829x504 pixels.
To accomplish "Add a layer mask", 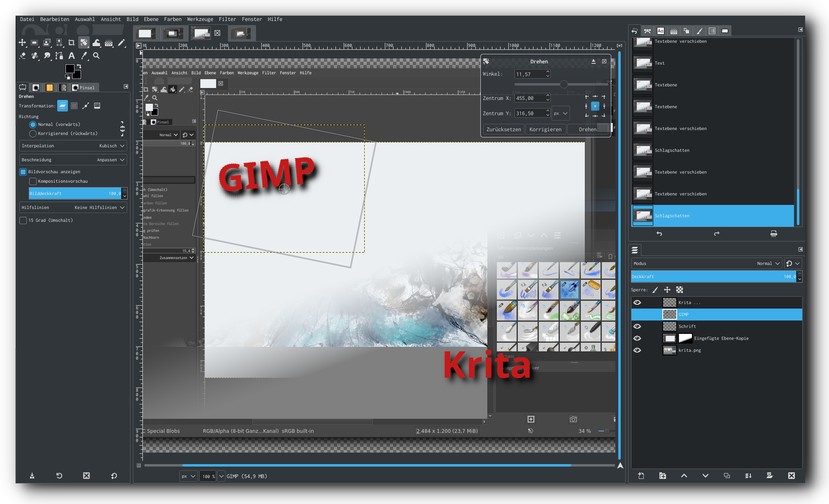I will click(770, 476).
